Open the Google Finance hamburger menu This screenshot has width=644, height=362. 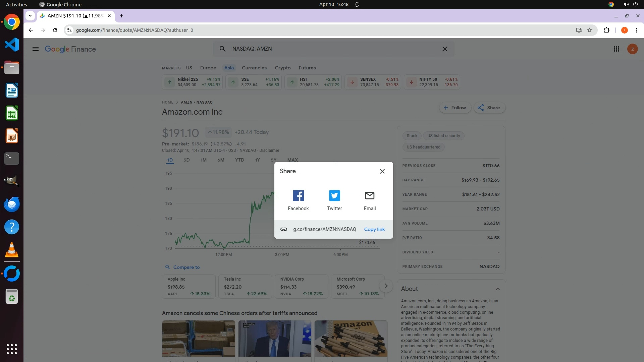[x=36, y=49]
